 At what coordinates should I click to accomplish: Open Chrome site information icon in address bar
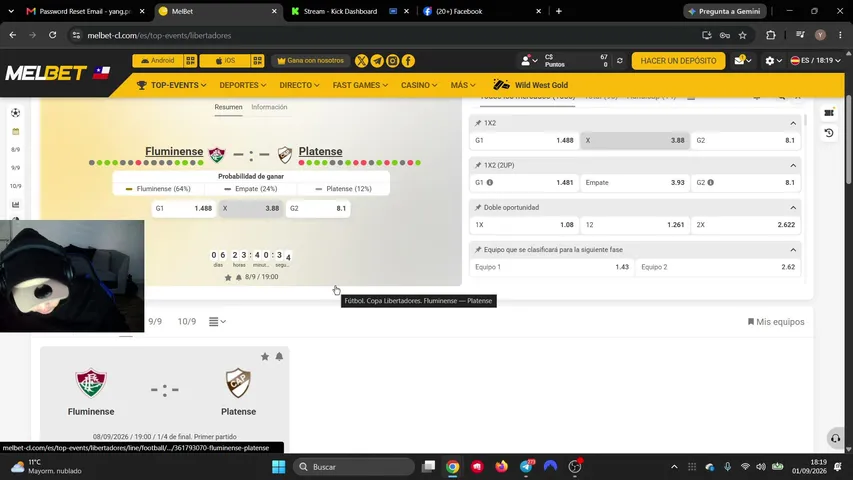tap(76, 35)
